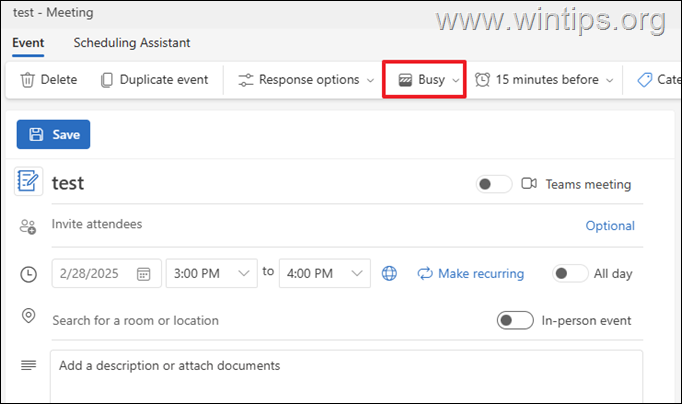Click the Make recurring link
This screenshot has height=404, width=682.
point(481,274)
